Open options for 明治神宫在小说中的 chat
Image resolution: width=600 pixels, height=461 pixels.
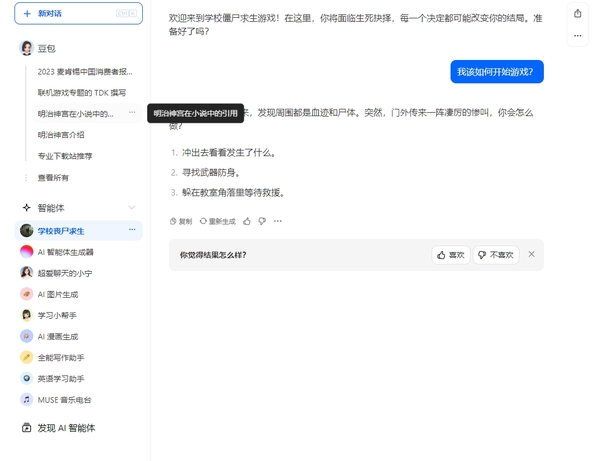click(x=132, y=113)
